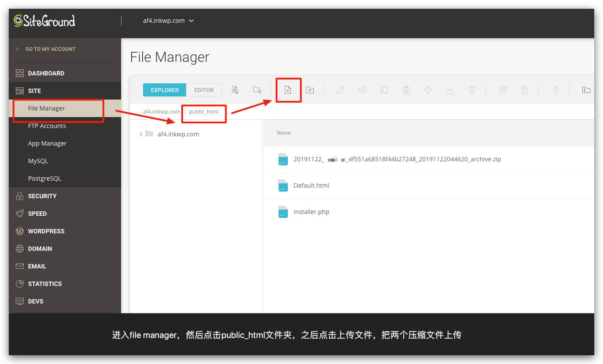Expand the af4.inkwp.com folder tree node
This screenshot has width=603, height=364.
click(141, 134)
